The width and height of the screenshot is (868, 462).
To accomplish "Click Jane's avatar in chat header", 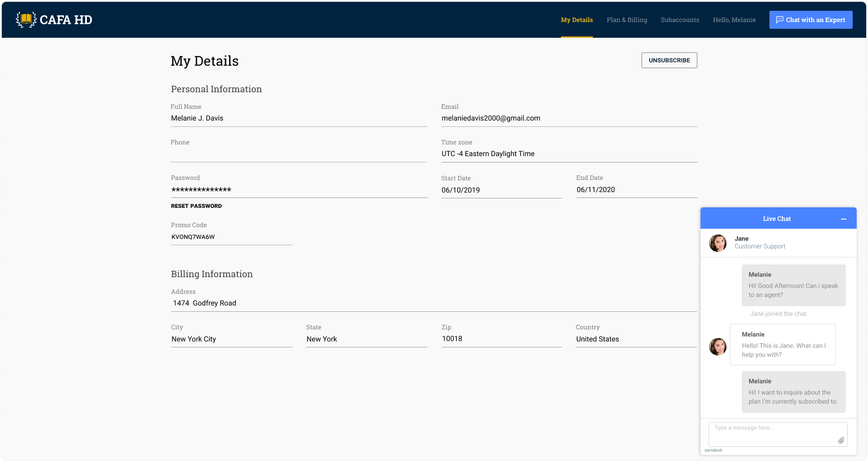I will (x=718, y=243).
